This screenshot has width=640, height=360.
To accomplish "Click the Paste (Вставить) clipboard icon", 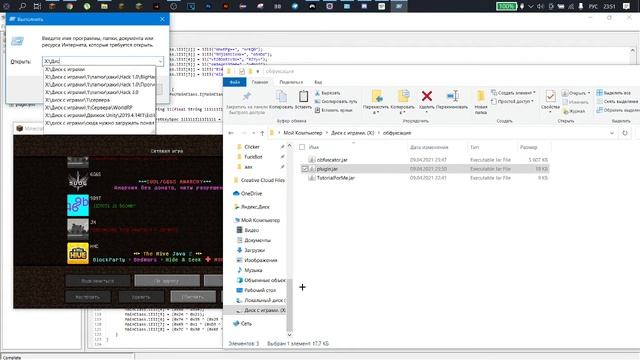I will [x=303, y=96].
